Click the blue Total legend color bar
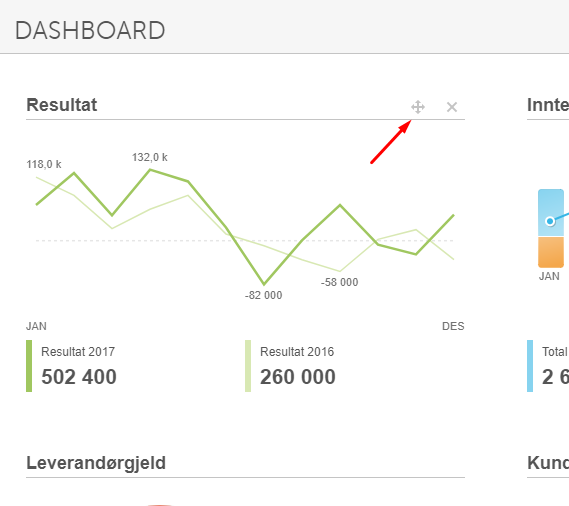 [530, 366]
